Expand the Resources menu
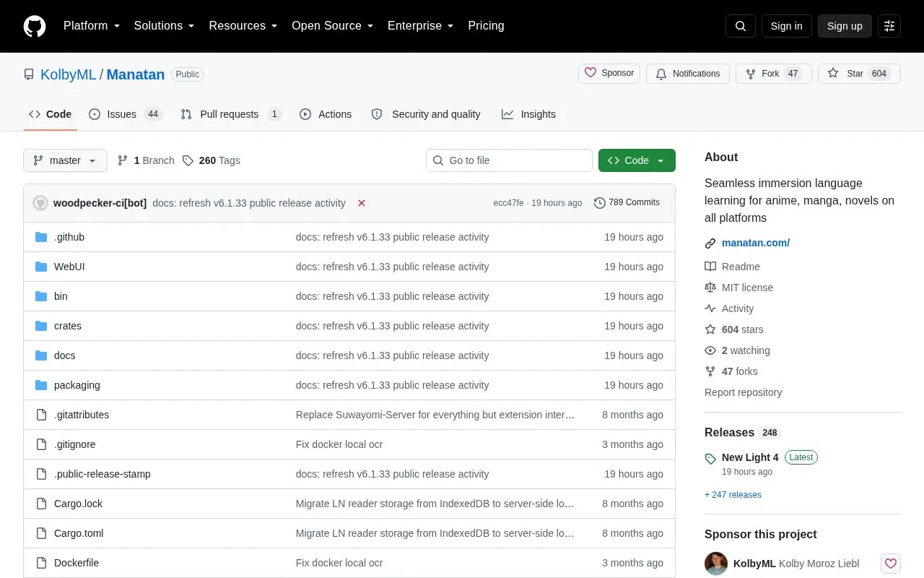The height and width of the screenshot is (578, 924). [x=243, y=26]
